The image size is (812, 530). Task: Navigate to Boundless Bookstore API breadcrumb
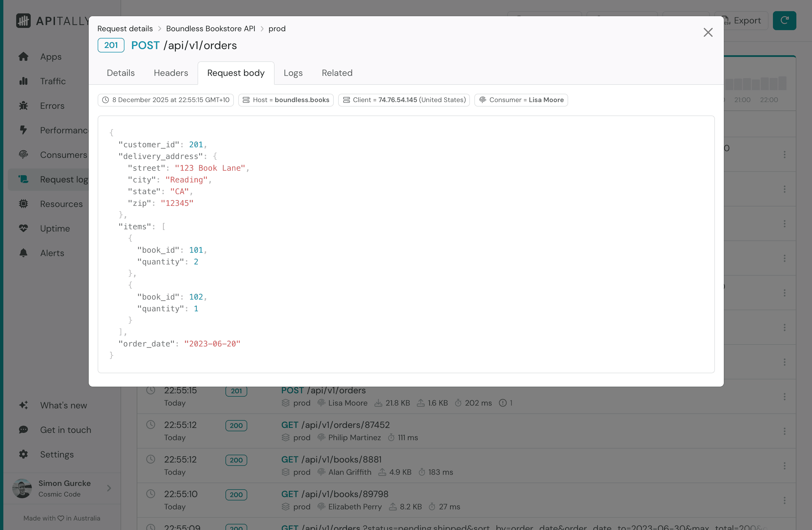pos(210,29)
